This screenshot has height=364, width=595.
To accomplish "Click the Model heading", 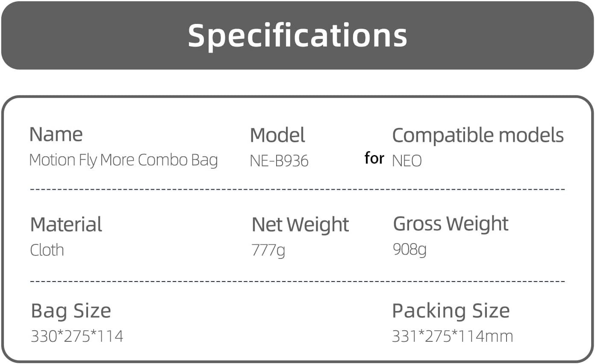I will click(x=277, y=135).
